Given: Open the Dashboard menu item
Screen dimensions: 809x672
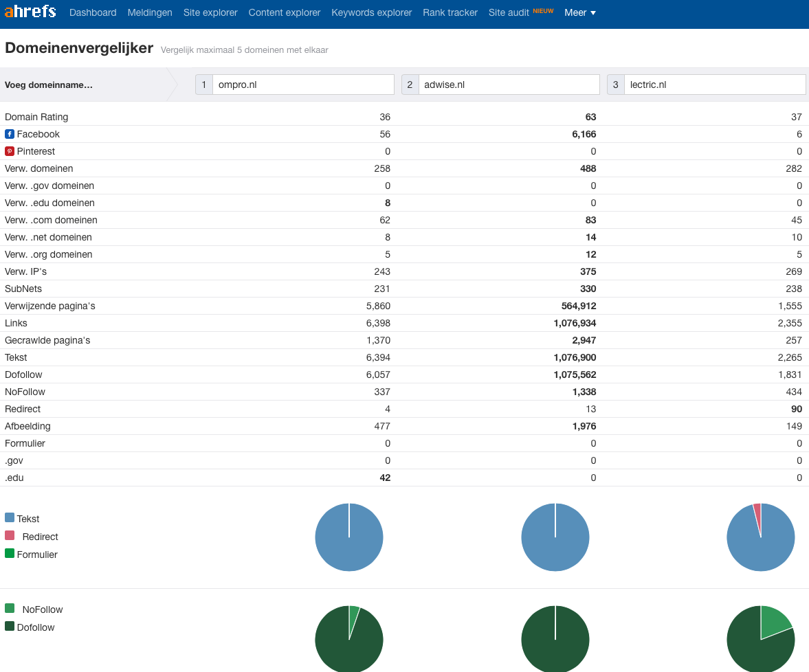Looking at the screenshot, I should pos(93,12).
